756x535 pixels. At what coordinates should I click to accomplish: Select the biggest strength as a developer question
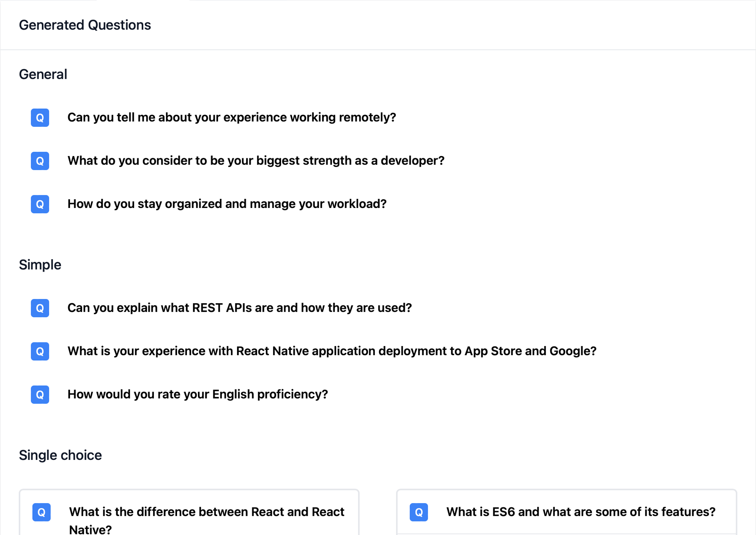click(x=256, y=161)
